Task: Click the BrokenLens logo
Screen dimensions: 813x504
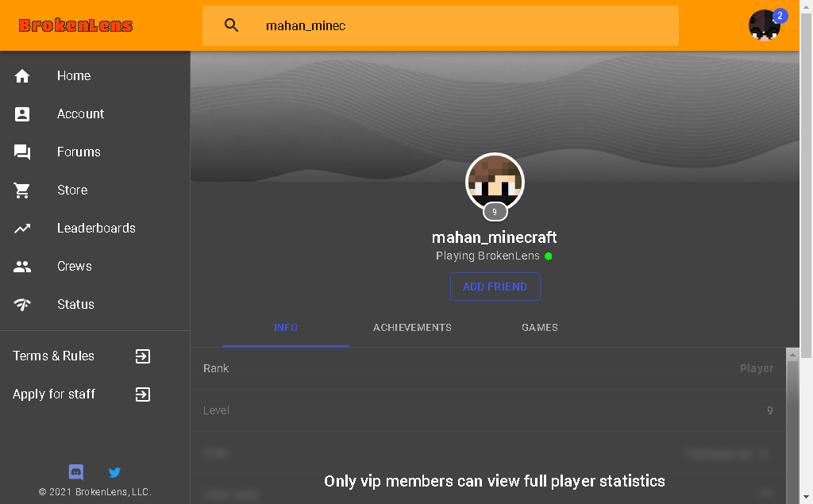Action: [x=75, y=25]
